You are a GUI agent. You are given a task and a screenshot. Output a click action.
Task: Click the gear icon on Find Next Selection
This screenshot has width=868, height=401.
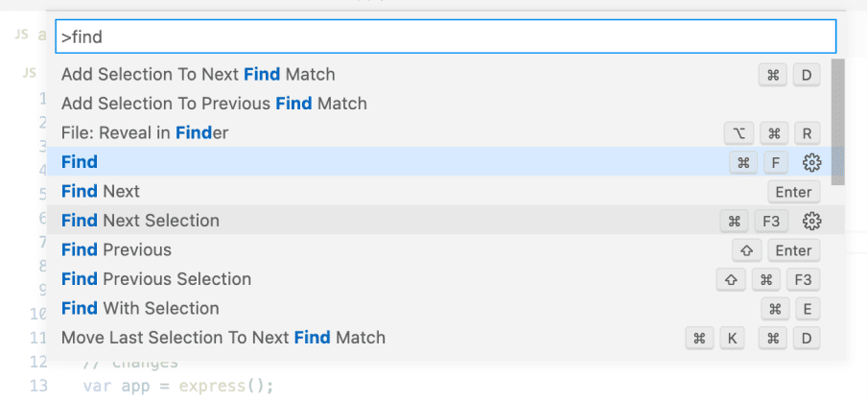tap(811, 221)
